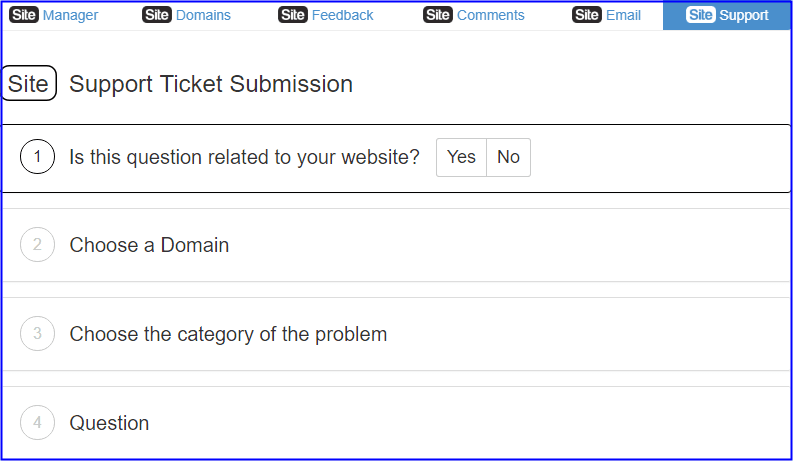Click the large Site logo in heading
This screenshot has height=461, width=793.
click(x=29, y=83)
